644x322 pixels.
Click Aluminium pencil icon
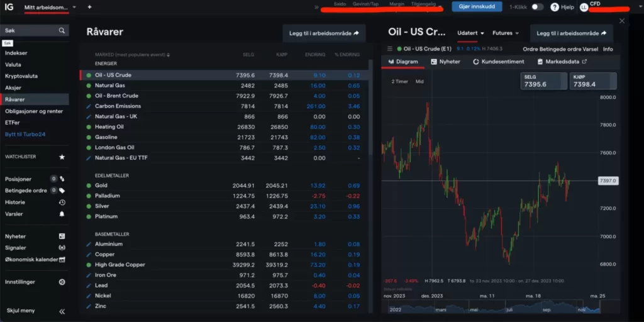[x=89, y=244]
